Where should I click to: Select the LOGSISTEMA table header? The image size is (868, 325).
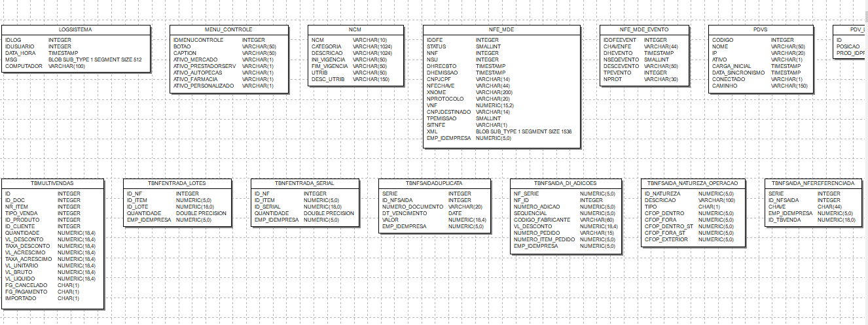75,30
